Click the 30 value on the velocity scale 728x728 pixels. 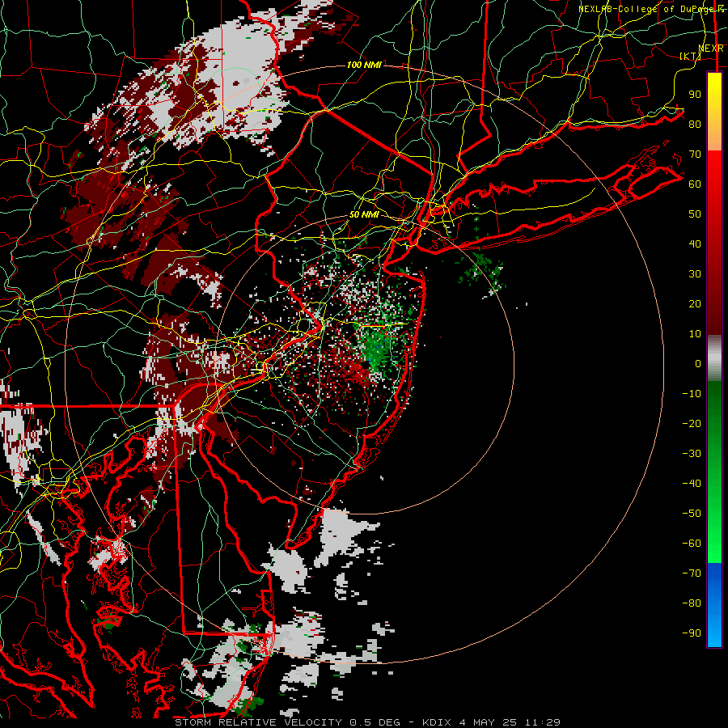click(x=695, y=274)
